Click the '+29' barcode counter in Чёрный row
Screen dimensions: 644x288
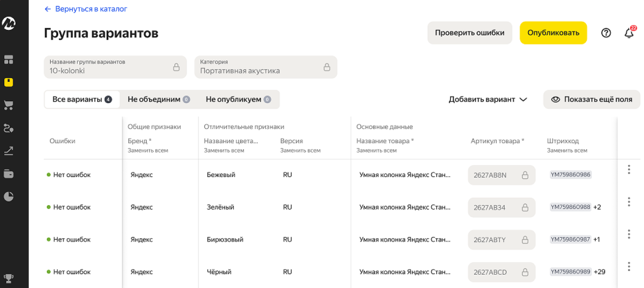pos(599,272)
